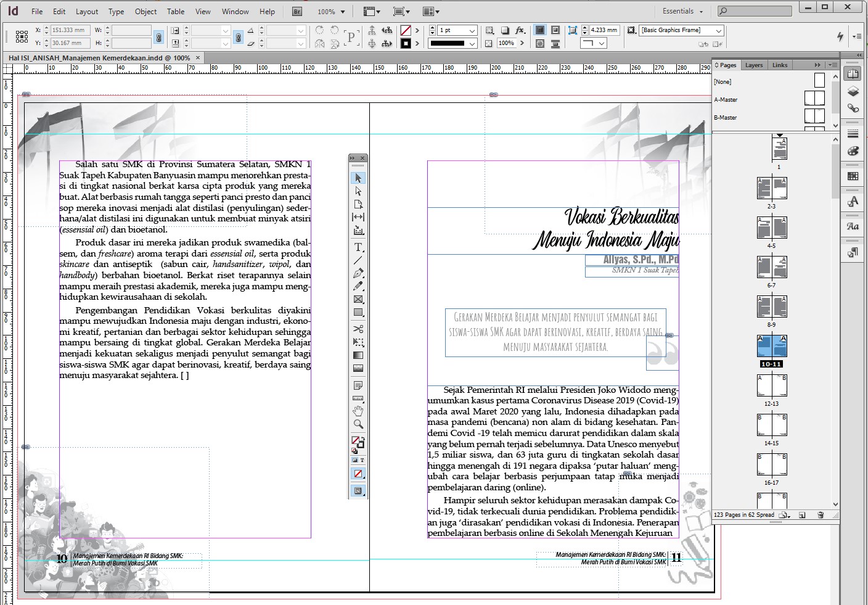
Task: Open the Color palette panel icon in dock
Action: point(853,151)
